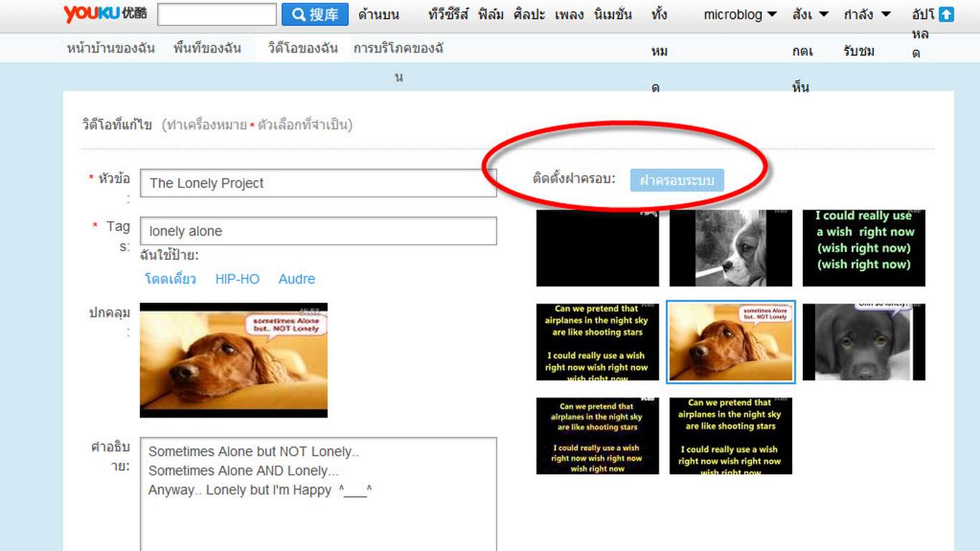This screenshot has width=980, height=551.
Task: Click the ฝาครอบระบบ system cover button
Action: pyautogui.click(x=677, y=180)
